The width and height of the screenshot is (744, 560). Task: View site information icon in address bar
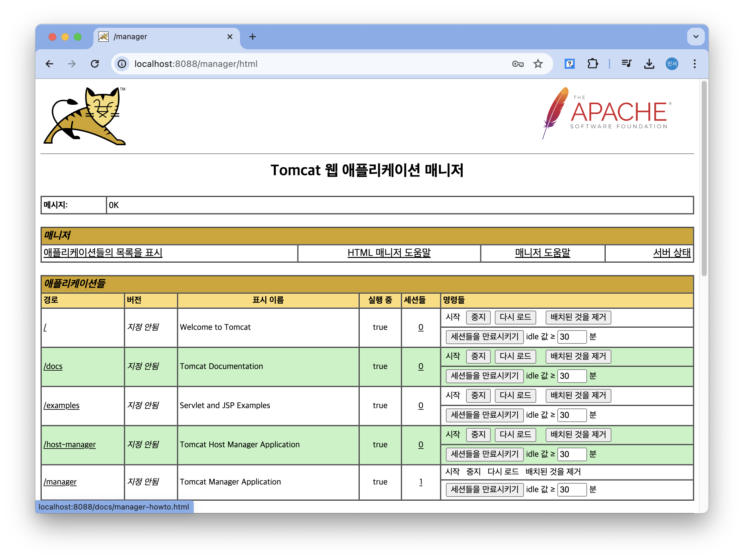point(122,64)
